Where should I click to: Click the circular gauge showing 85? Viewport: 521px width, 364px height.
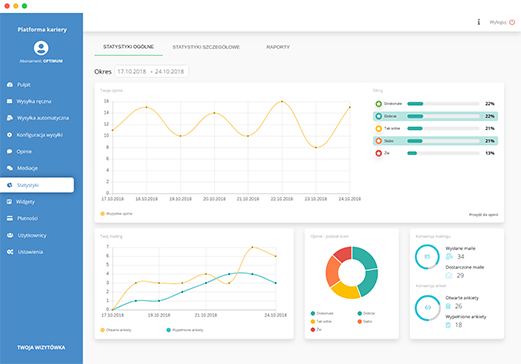[x=427, y=257]
